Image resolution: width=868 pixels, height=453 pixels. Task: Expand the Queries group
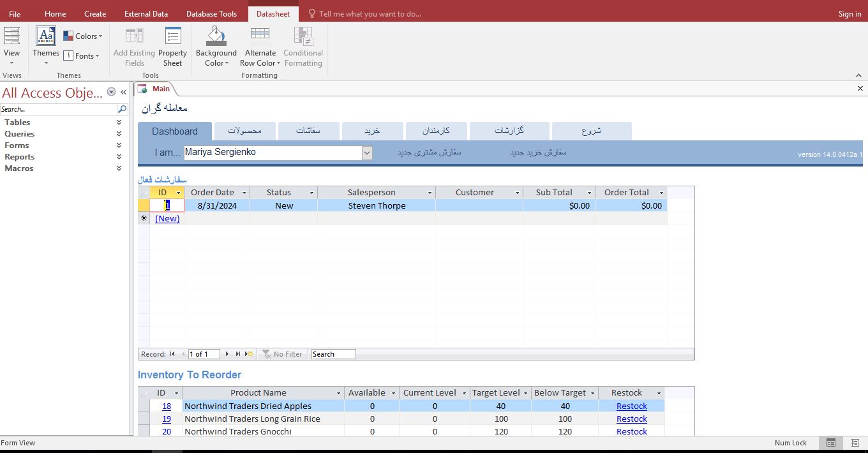point(119,134)
